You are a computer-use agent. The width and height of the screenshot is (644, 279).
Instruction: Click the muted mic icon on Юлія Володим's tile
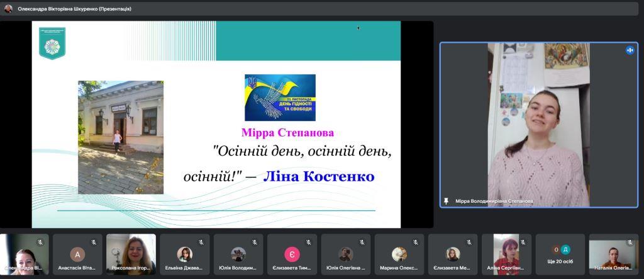point(255,242)
